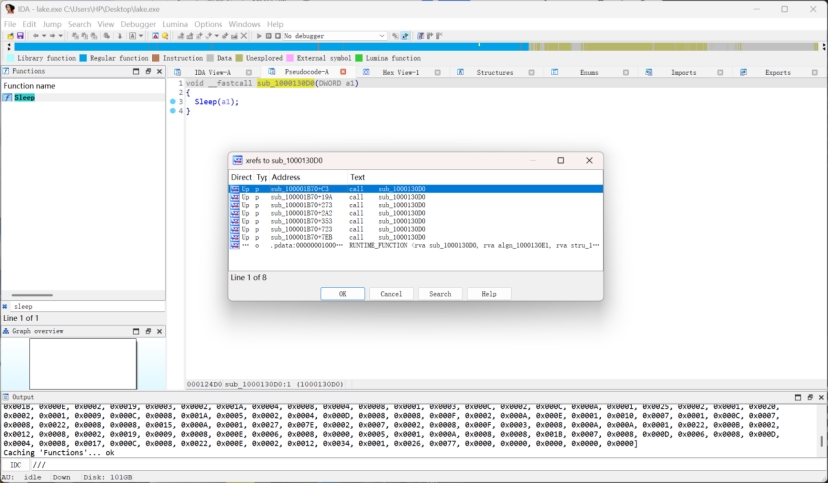The height and width of the screenshot is (483, 828).
Task: Click the Graph overview thumbnail
Action: [83, 364]
